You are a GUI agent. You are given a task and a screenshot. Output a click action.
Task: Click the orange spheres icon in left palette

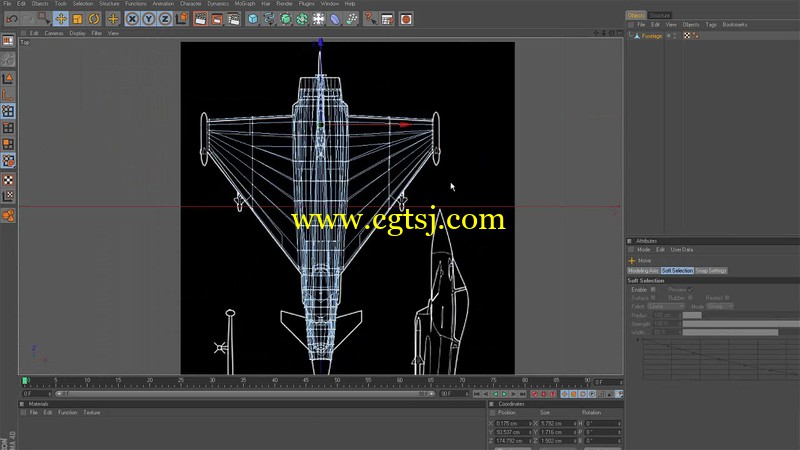[x=8, y=215]
